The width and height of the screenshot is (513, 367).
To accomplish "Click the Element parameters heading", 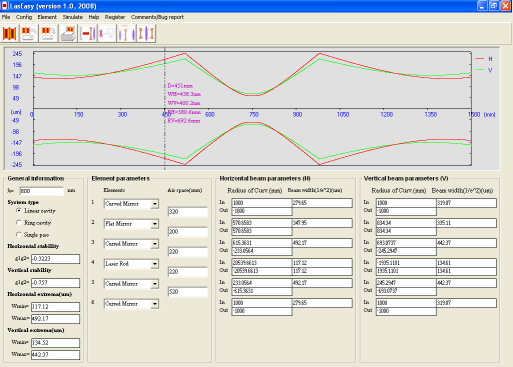I will click(x=121, y=179).
